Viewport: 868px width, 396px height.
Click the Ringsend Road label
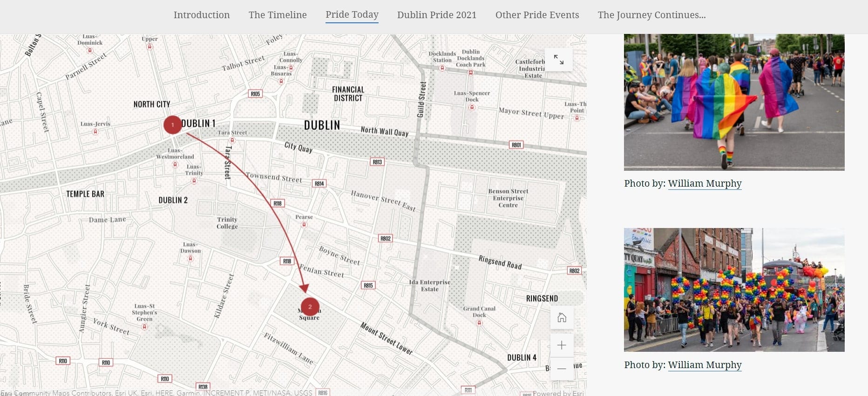pos(500,262)
